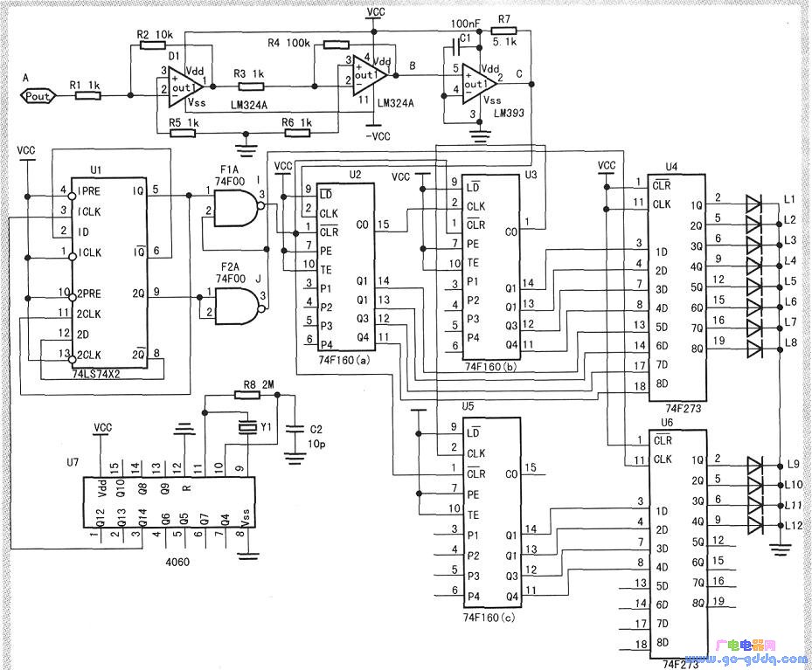
Task: Click node label C at LM393 output
Action: click(519, 73)
